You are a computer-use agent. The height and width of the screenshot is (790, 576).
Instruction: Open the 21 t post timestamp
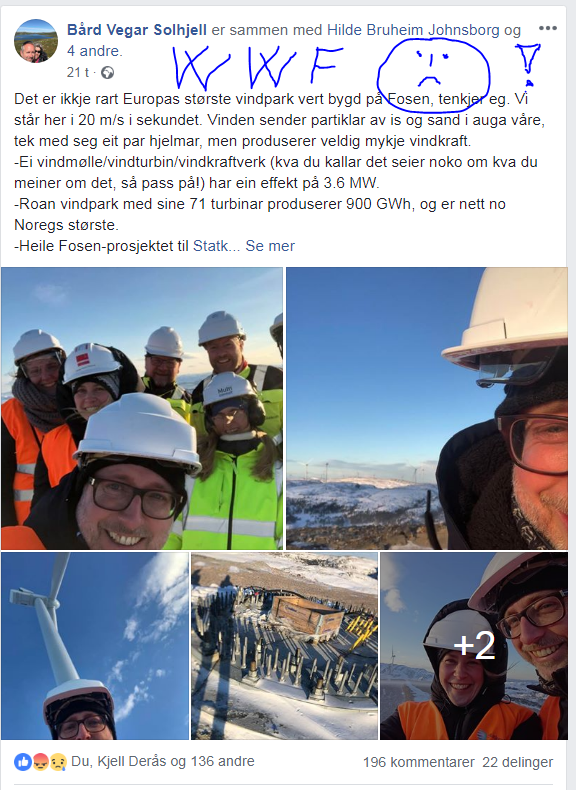[78, 73]
